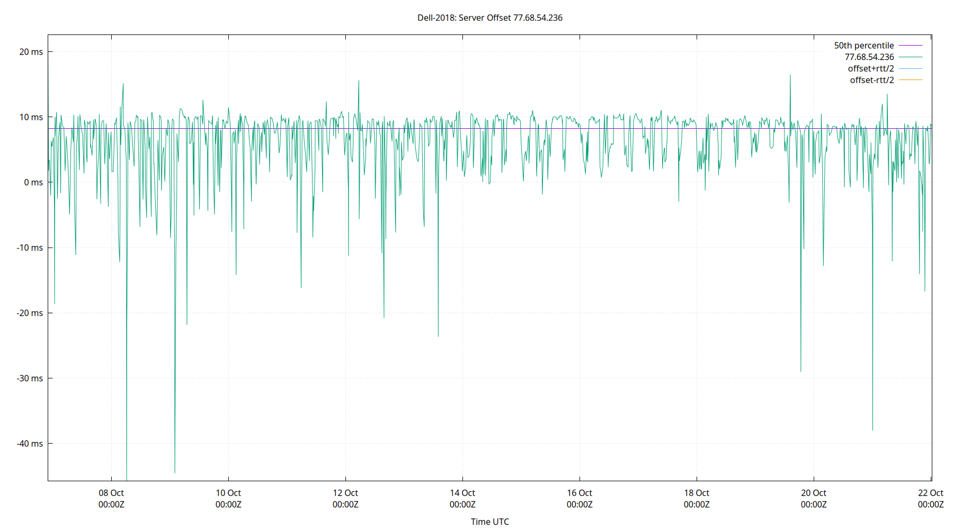Click the '-30 ms' y-axis label

(x=30, y=378)
